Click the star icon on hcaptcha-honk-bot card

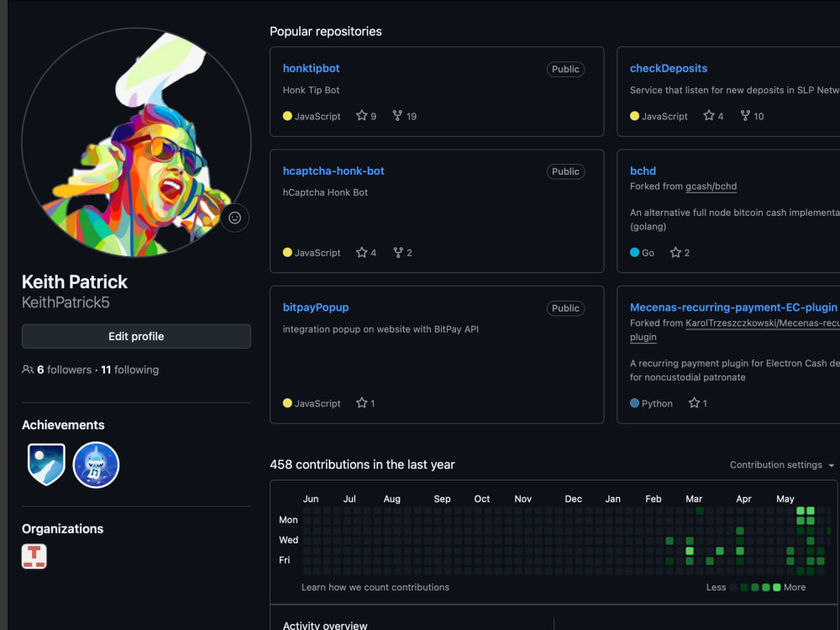click(361, 252)
